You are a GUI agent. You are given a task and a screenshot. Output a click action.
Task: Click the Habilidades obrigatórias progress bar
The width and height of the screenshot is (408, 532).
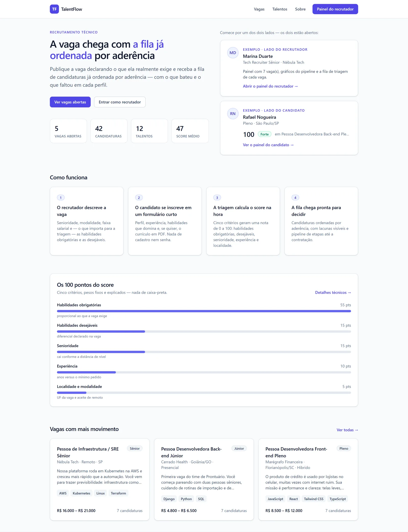(x=204, y=311)
